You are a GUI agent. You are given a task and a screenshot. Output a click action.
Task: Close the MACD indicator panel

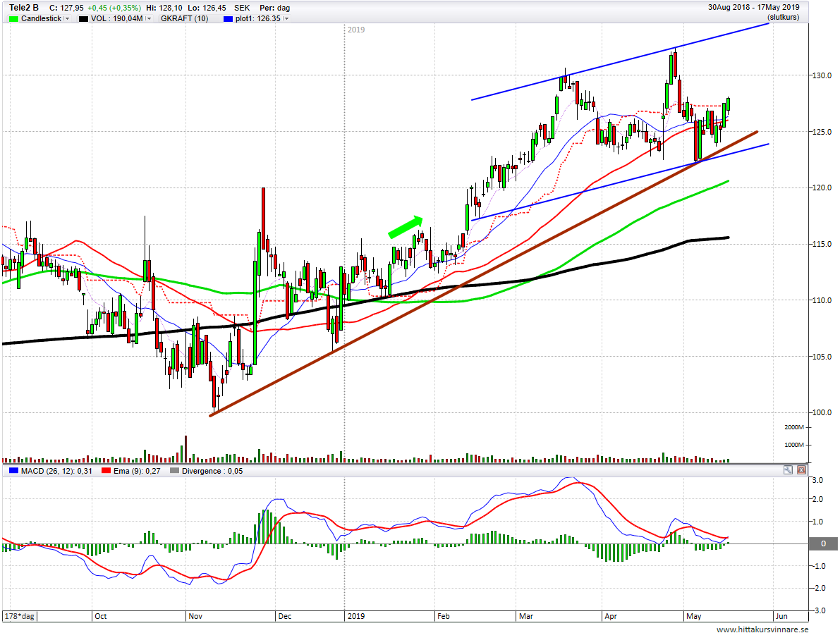pos(801,469)
